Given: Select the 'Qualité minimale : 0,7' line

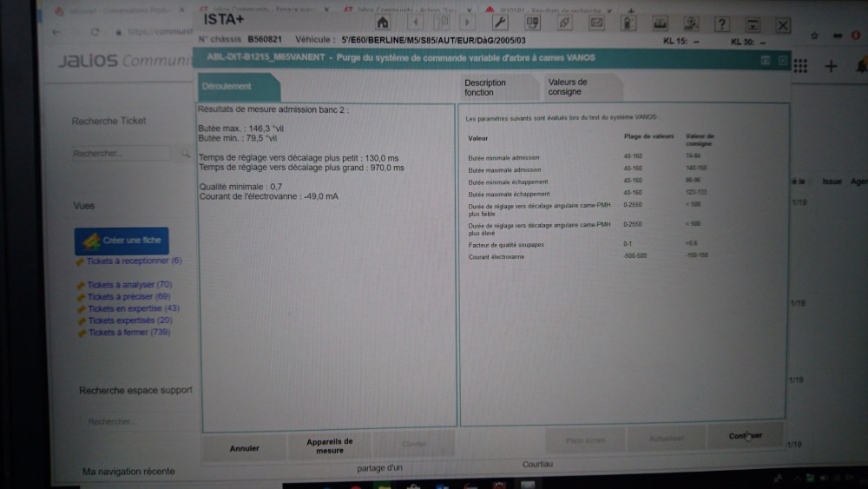Looking at the screenshot, I should 240,187.
